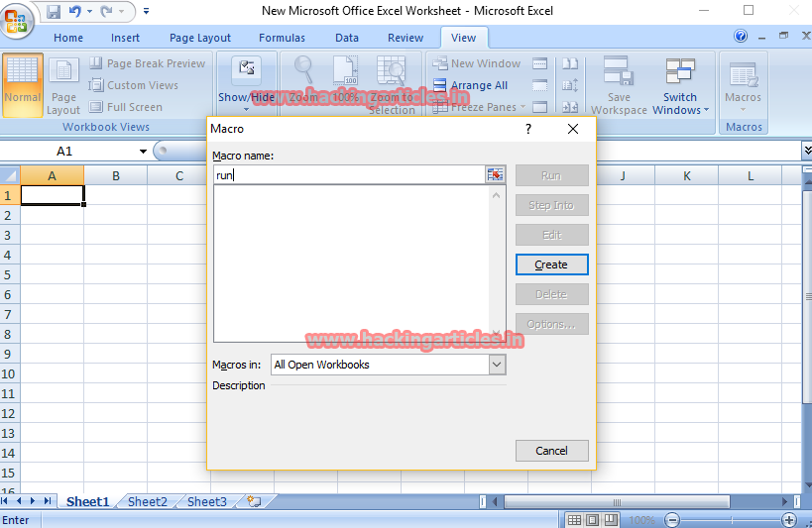Click the Macro name input field

coord(350,175)
